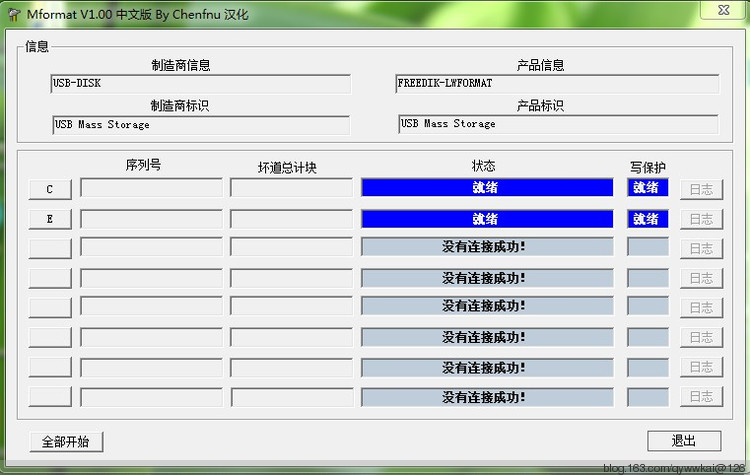Click the 制造商标识 field with USB Mass Storage
The image size is (750, 475).
click(201, 125)
